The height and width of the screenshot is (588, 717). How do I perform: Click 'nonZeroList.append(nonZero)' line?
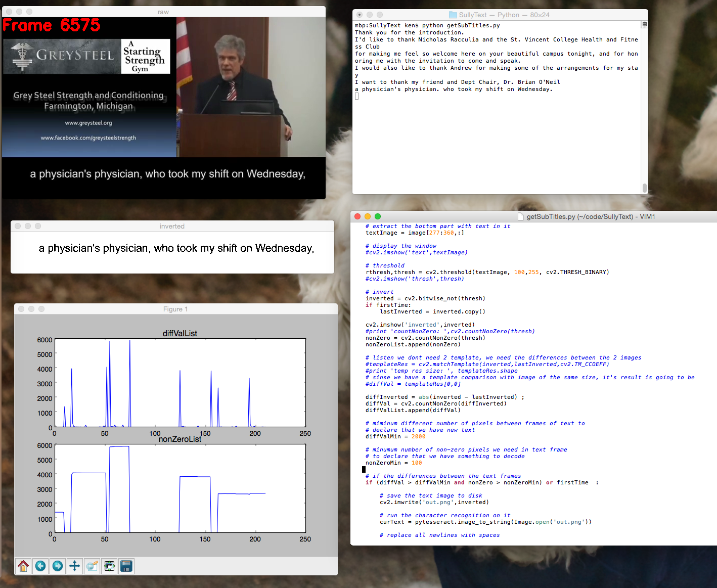[x=413, y=344]
